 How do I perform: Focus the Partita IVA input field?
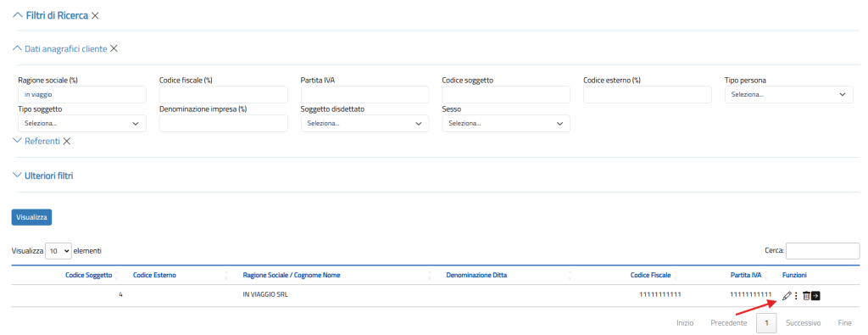point(364,95)
